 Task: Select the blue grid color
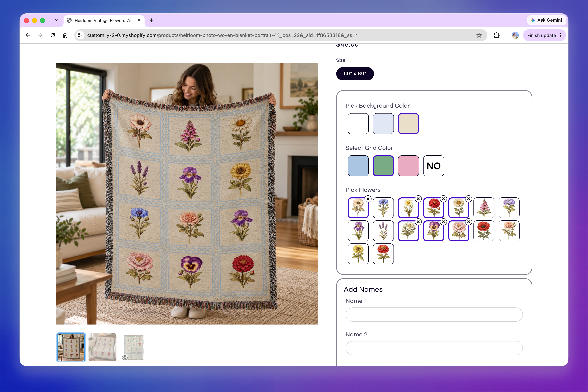pyautogui.click(x=358, y=166)
